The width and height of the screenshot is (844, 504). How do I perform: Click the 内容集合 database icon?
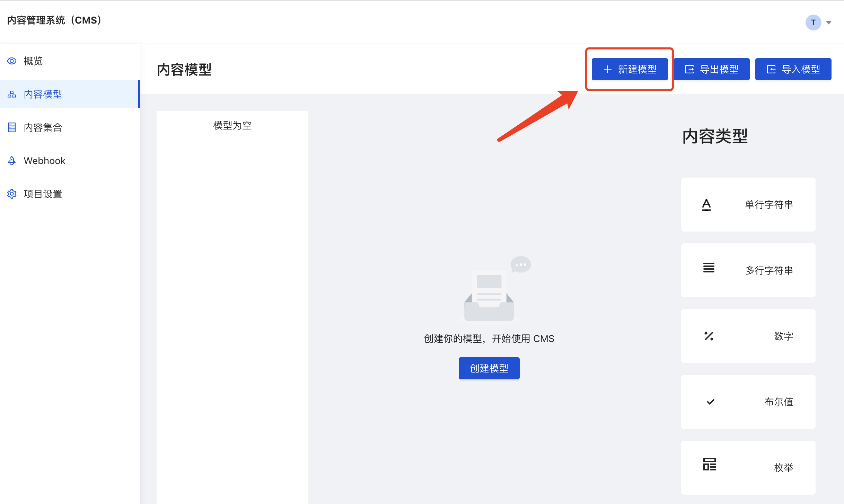coord(12,127)
